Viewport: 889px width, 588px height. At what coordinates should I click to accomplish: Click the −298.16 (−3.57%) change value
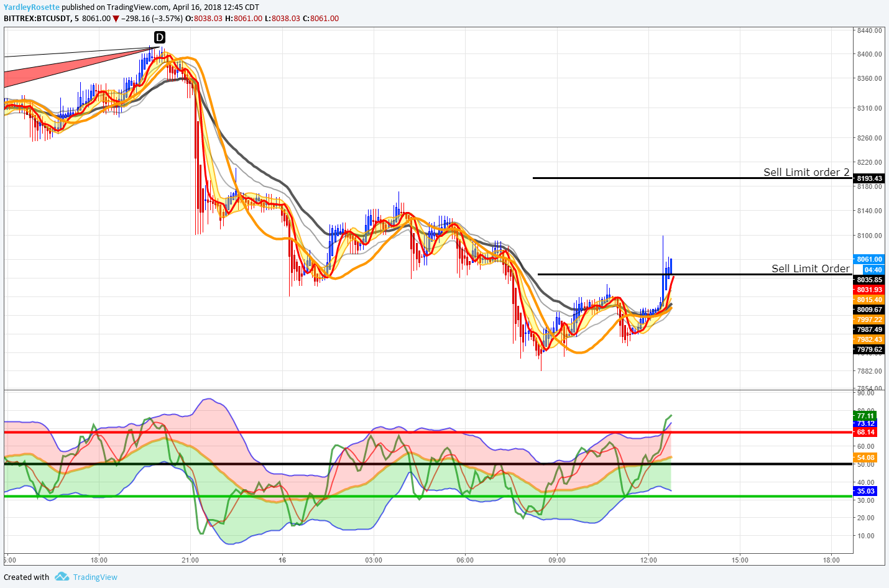click(x=152, y=19)
